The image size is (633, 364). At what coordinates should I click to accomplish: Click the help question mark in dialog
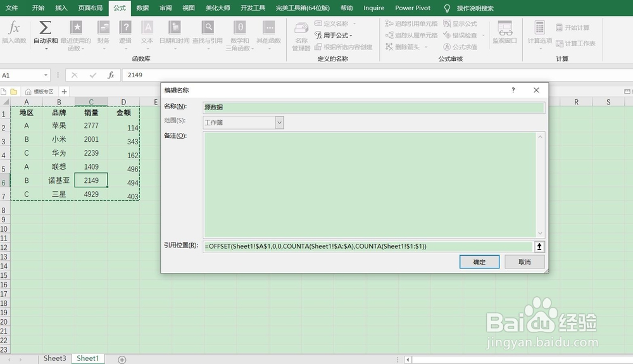[513, 90]
